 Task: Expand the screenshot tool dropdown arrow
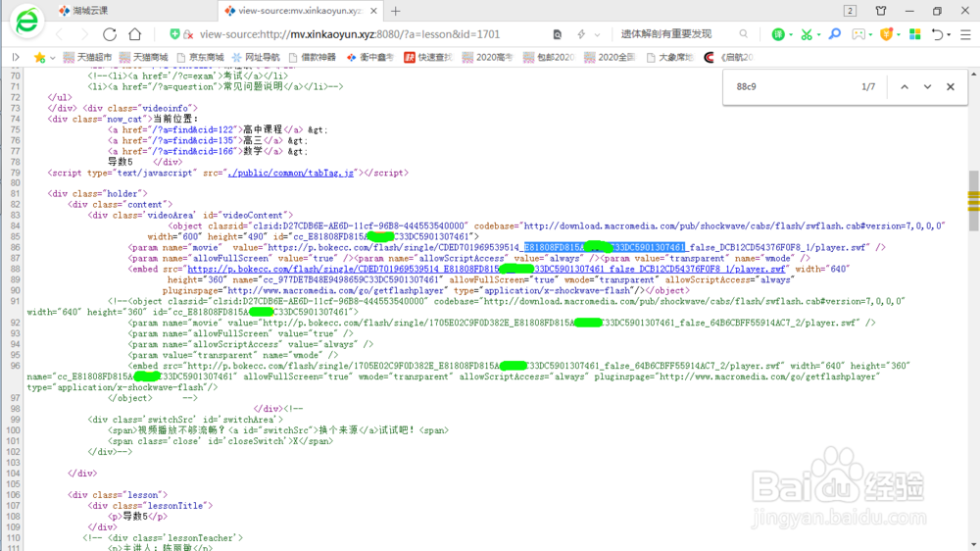coord(818,35)
